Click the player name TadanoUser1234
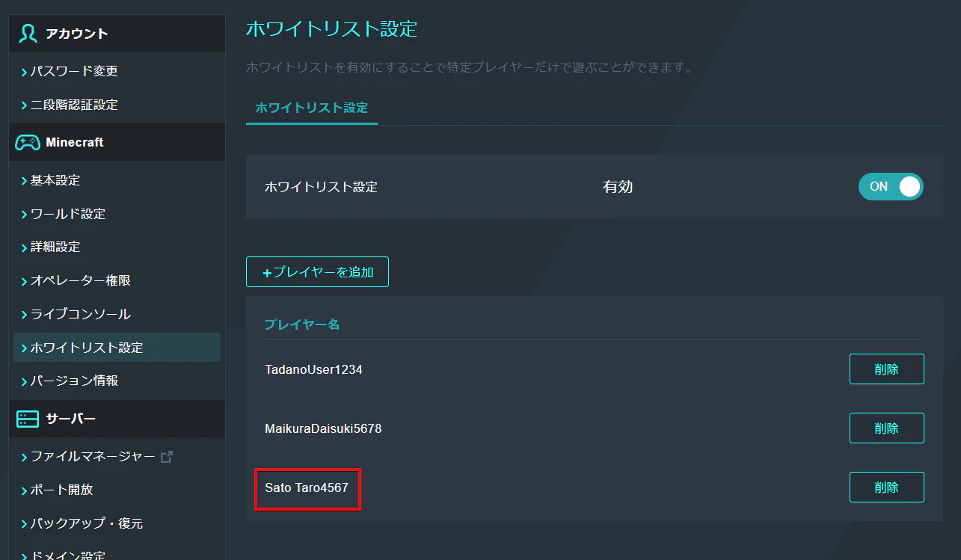Viewport: 961px width, 560px height. 313,369
